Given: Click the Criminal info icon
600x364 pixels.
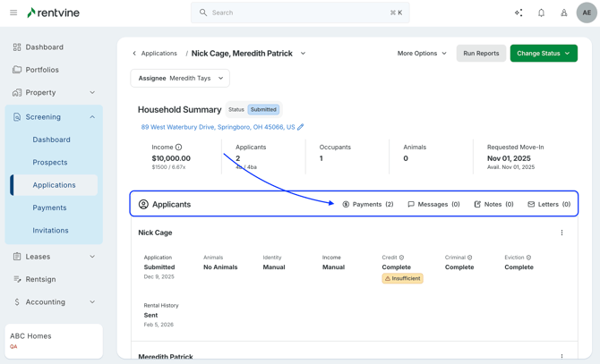Looking at the screenshot, I should (469, 258).
